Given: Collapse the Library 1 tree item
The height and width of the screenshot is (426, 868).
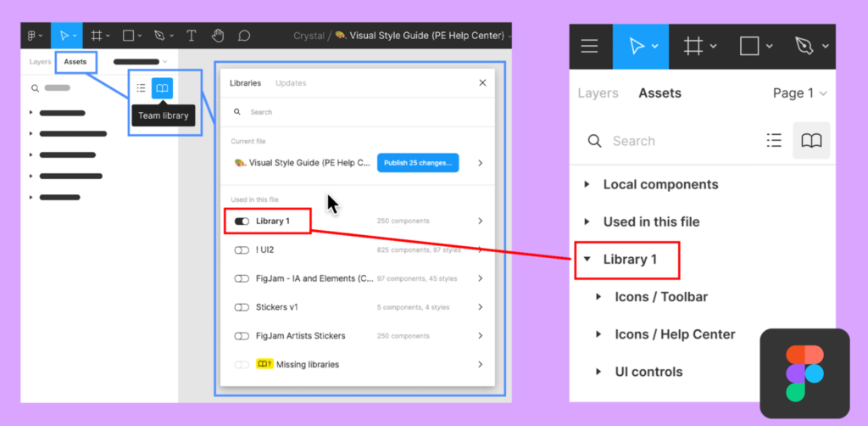Looking at the screenshot, I should (x=587, y=260).
